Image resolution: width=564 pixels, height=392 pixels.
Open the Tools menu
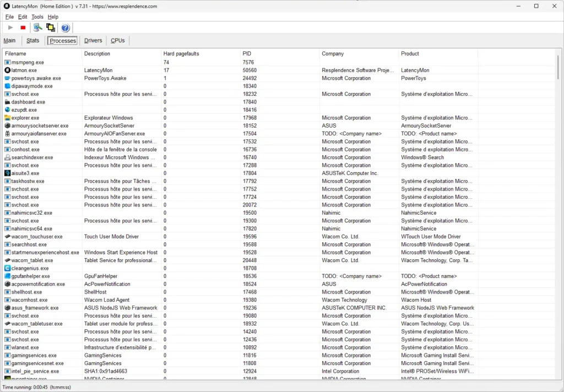[x=37, y=17]
